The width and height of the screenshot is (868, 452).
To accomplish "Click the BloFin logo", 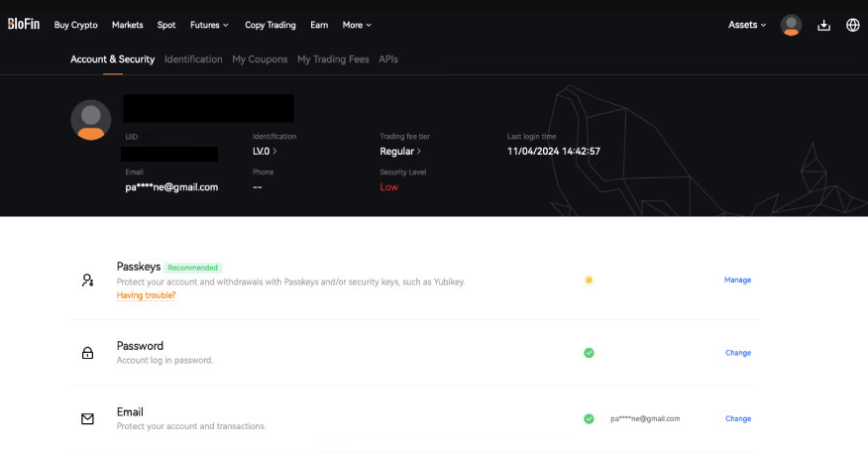I will pyautogui.click(x=23, y=25).
